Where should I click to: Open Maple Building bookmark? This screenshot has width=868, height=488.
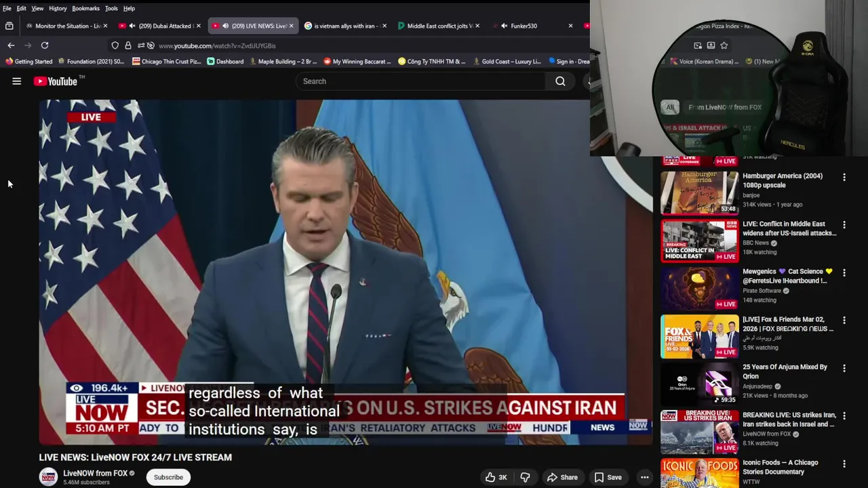pos(282,62)
